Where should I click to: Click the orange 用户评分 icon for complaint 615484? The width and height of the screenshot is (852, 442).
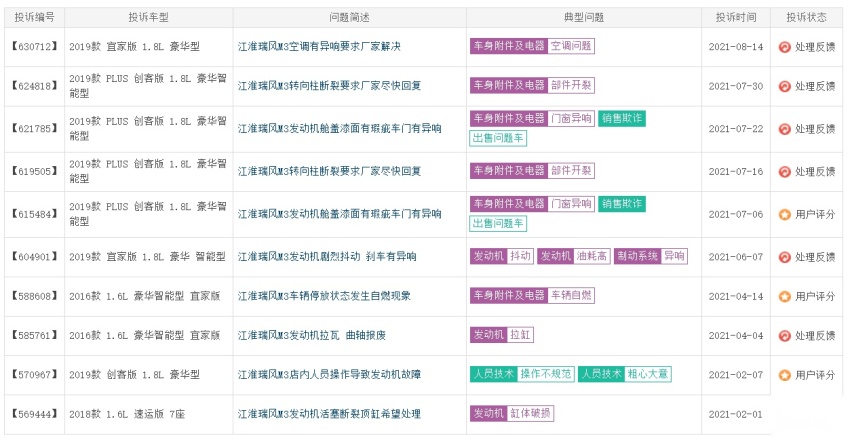(784, 214)
